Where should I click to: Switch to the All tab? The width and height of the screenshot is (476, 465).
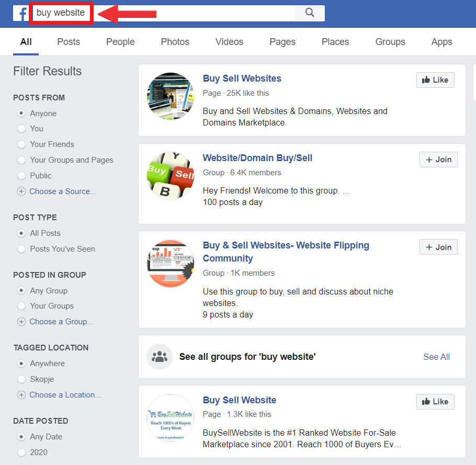pos(26,41)
